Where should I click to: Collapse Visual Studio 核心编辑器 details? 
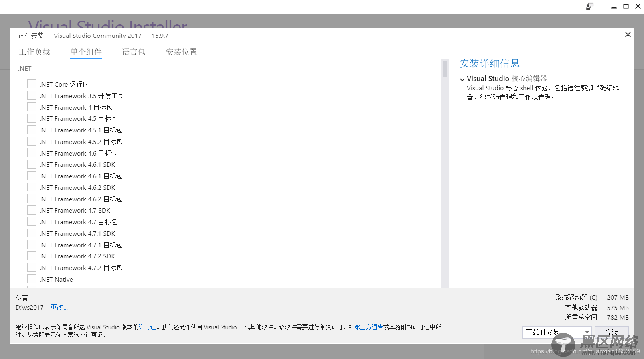coord(462,79)
